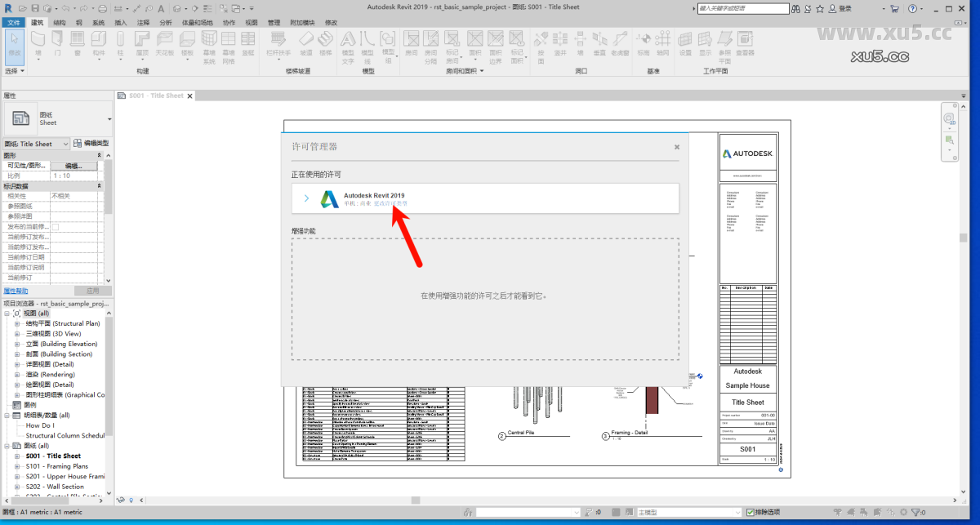This screenshot has width=980, height=525.
Task: Toggle reveal hidden elements lightbulb in view bar
Action: point(131,500)
